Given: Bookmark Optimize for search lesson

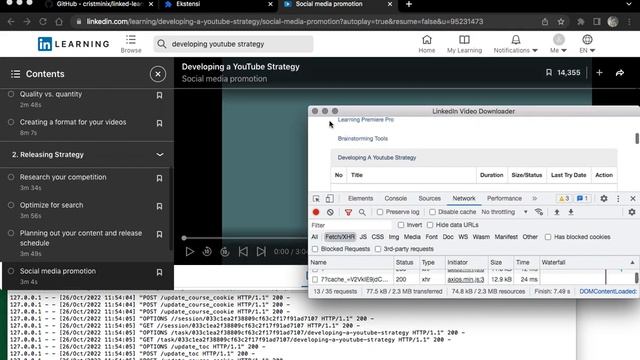Looking at the screenshot, I should coord(159,206).
